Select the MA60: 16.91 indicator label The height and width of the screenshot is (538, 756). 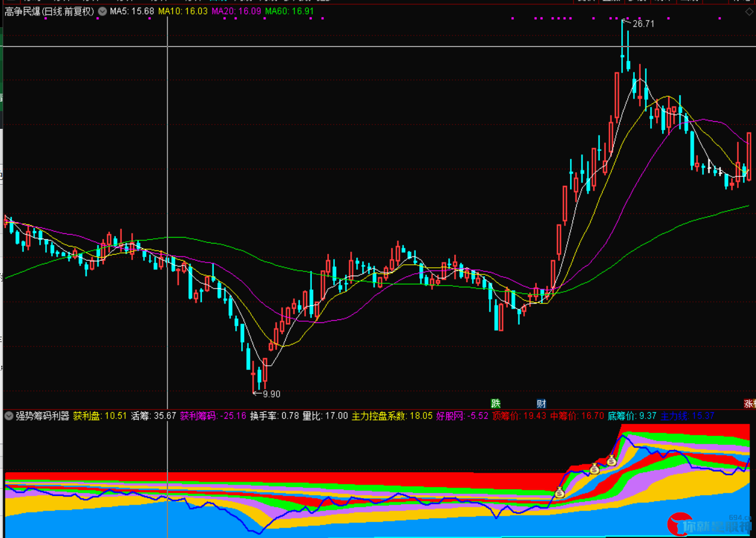[x=289, y=11]
